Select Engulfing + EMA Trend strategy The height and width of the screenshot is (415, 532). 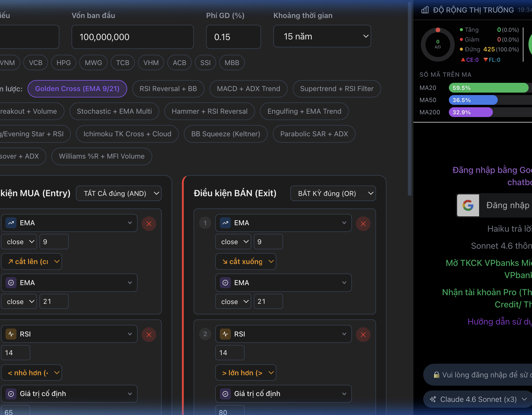304,111
